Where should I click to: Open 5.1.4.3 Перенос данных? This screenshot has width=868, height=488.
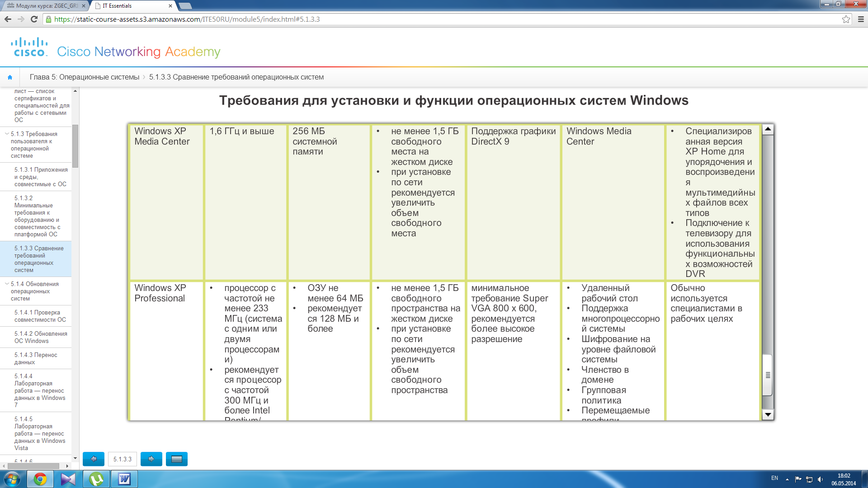[36, 358]
